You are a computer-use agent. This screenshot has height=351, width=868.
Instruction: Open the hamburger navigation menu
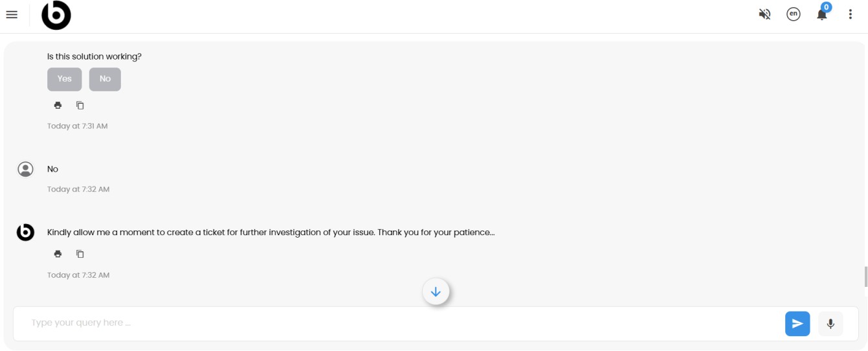click(12, 14)
